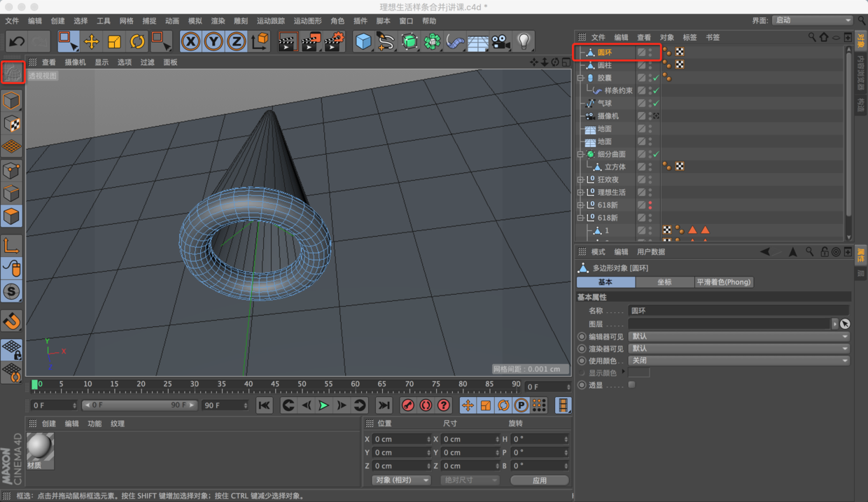
Task: Select polygon mode orange cube
Action: (x=12, y=216)
